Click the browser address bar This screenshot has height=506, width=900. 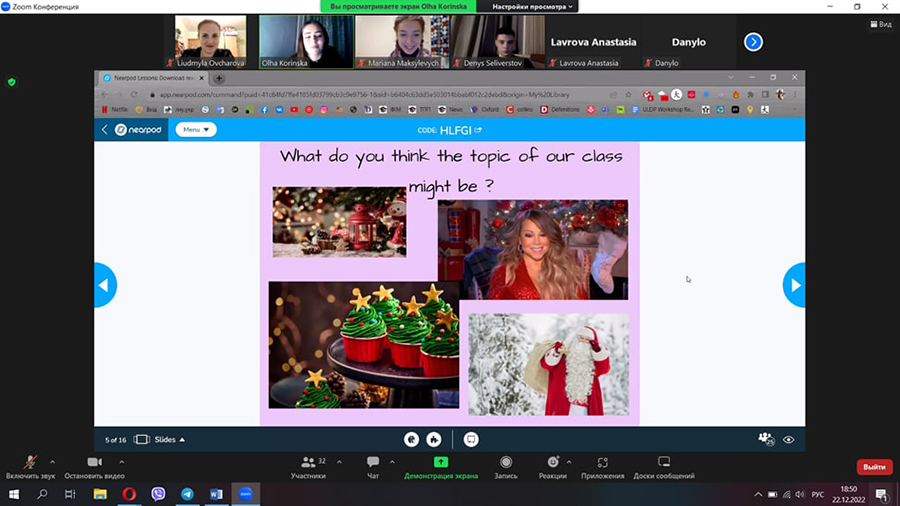379,95
